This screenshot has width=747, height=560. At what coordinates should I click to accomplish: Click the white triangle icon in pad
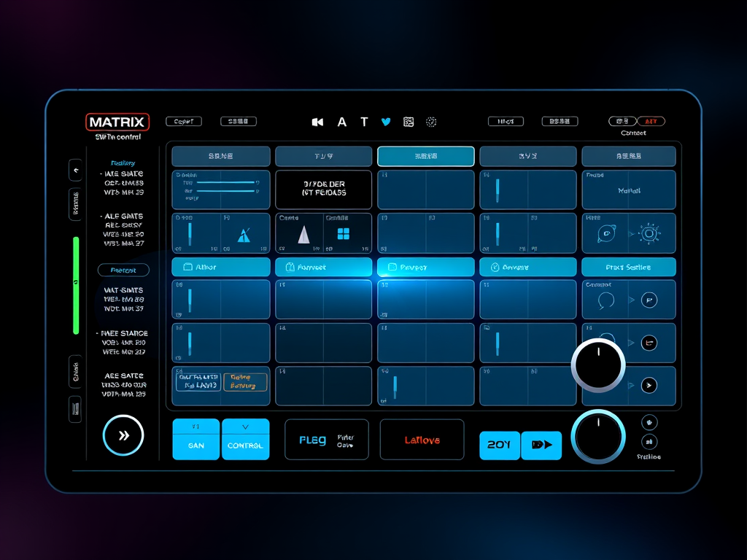[303, 234]
